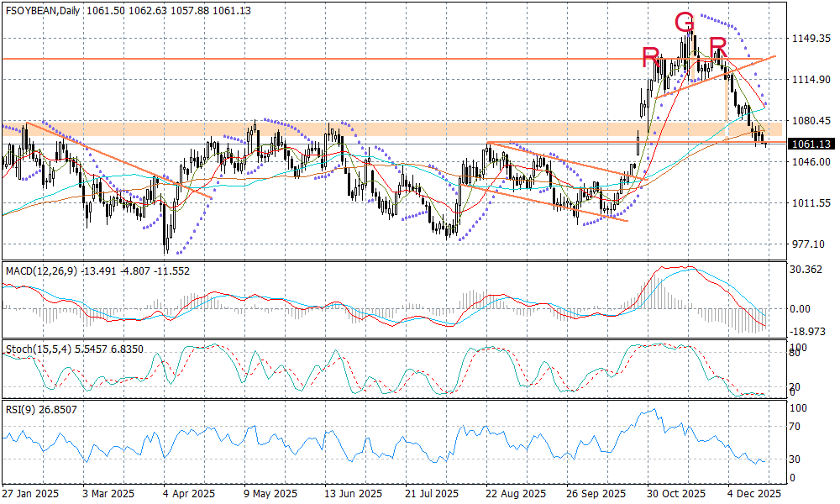Click the current price tag 1061.13
The image size is (840, 504).
coord(811,144)
